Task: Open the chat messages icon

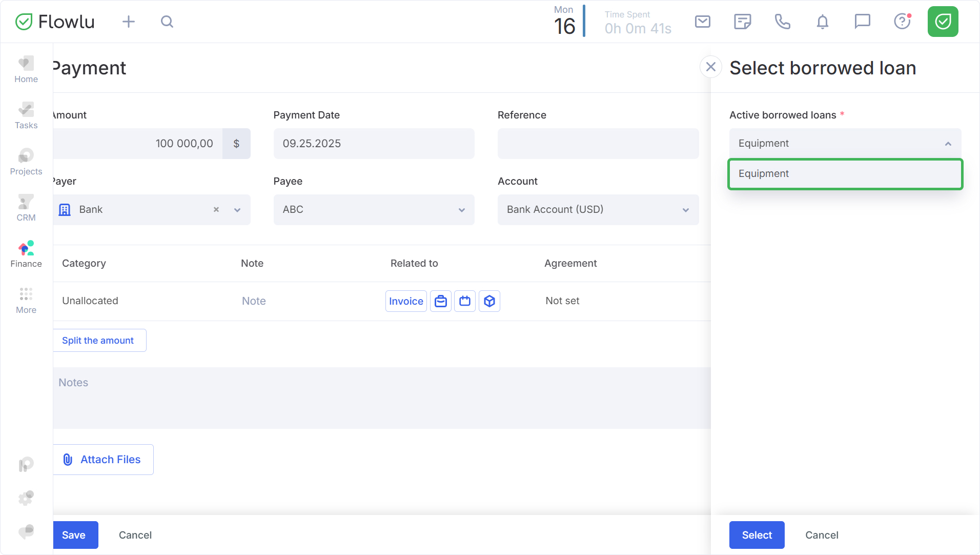Action: [x=862, y=22]
